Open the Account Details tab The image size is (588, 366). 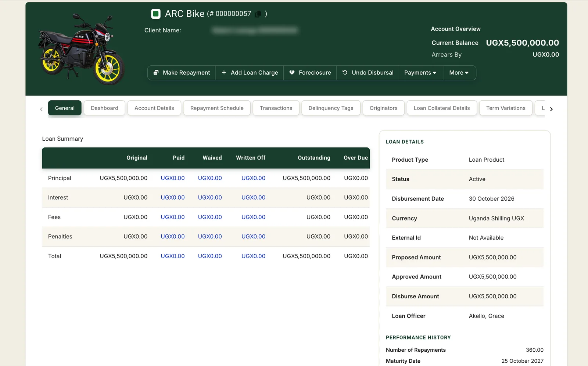[154, 108]
